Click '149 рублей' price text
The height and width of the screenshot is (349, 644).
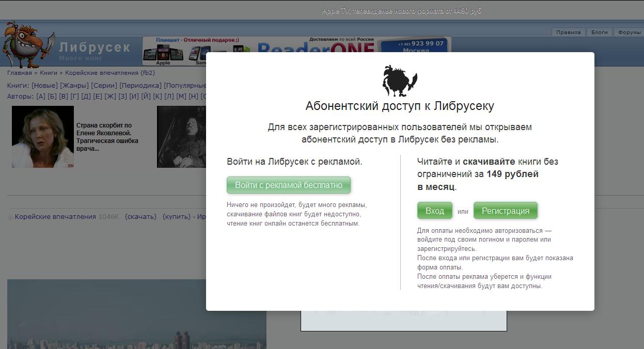(x=512, y=174)
